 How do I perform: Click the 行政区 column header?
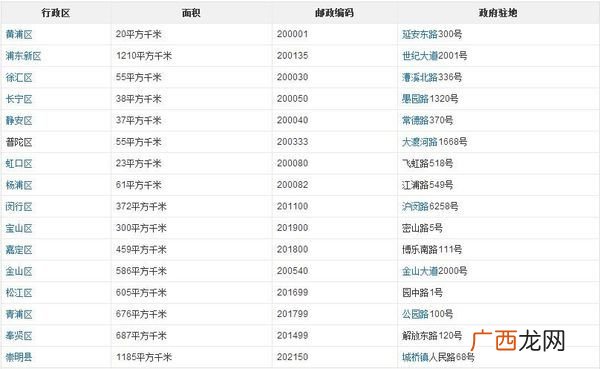[x=56, y=13]
